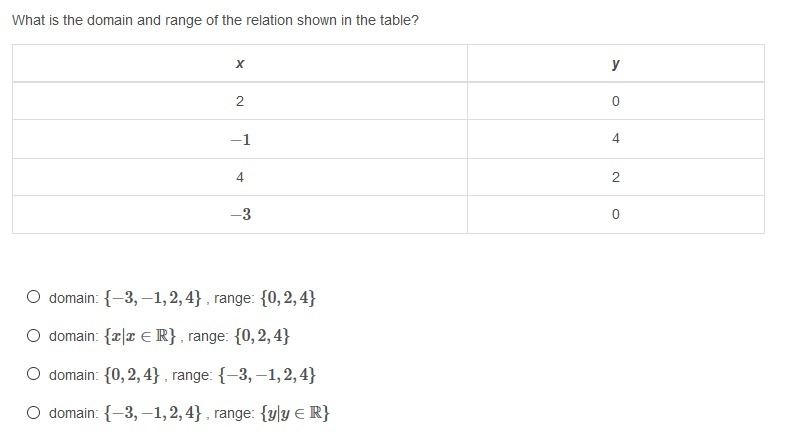The width and height of the screenshot is (785, 439).
Task: Click the y column header cell
Action: pyautogui.click(x=616, y=64)
